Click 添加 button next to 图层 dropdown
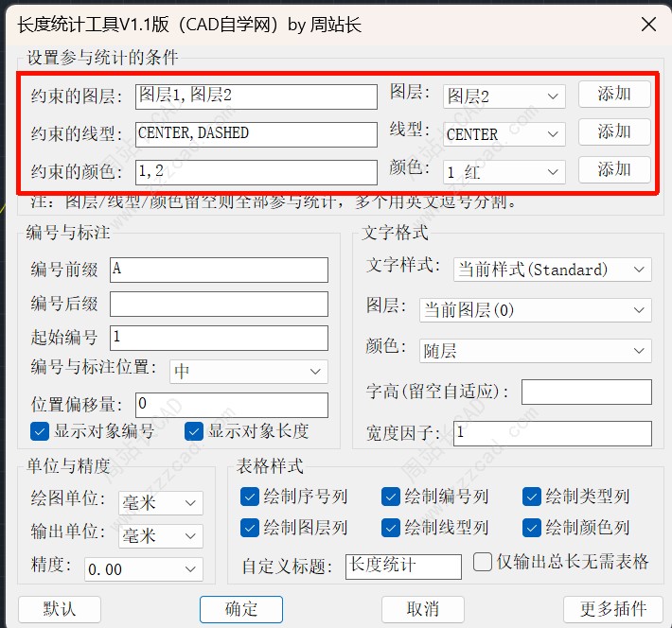 click(614, 94)
